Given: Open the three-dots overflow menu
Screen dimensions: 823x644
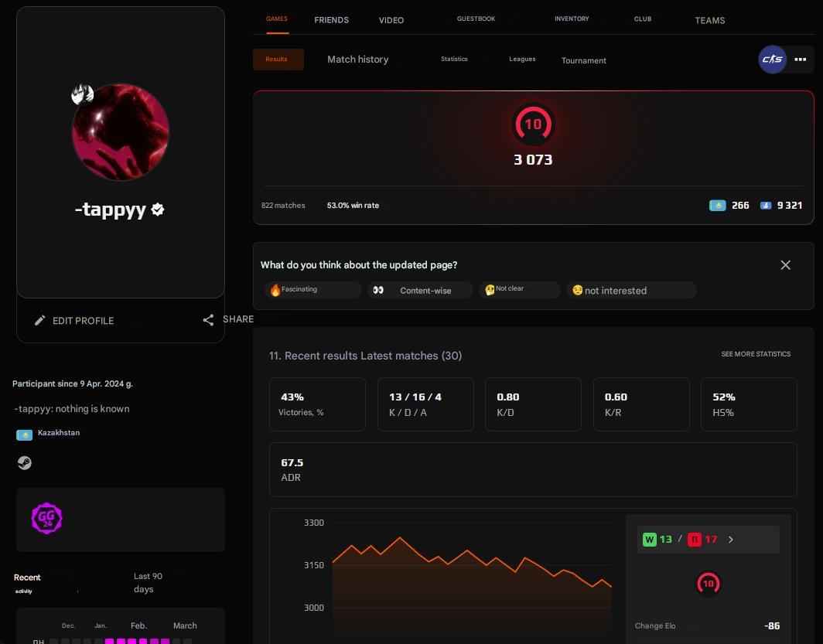Looking at the screenshot, I should (801, 59).
